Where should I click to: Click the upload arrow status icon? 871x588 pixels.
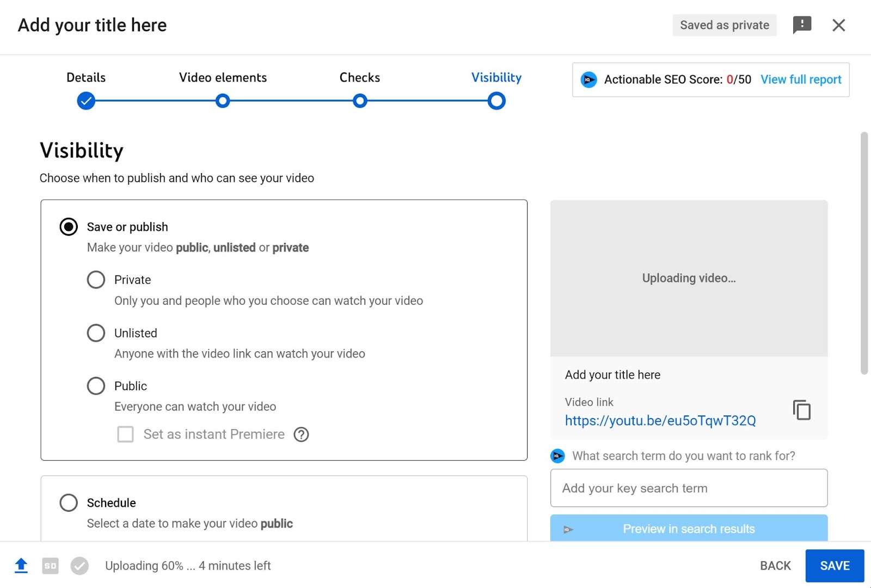21,566
